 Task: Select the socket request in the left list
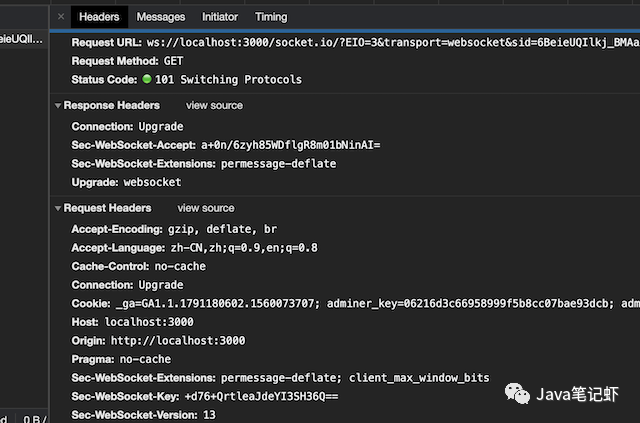coord(20,44)
